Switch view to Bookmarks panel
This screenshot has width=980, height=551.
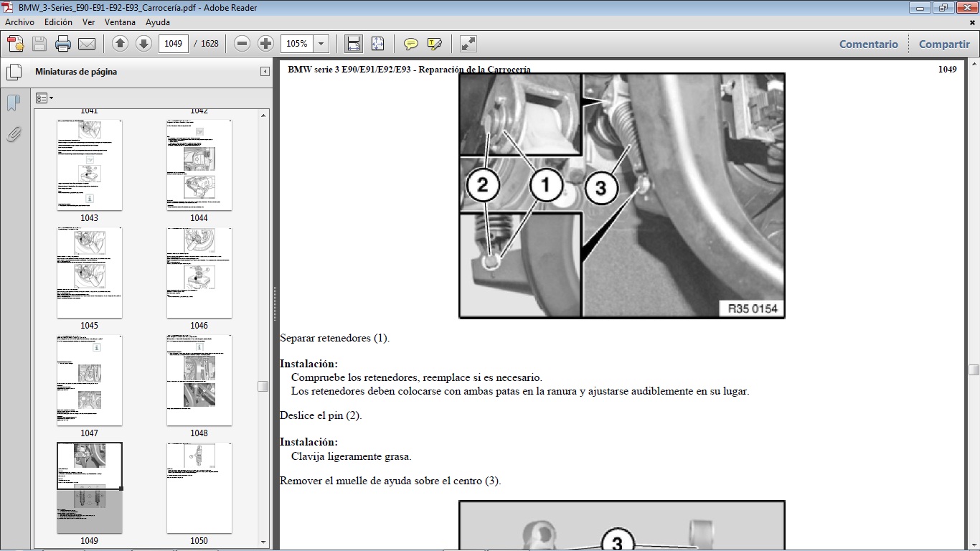pos(13,103)
